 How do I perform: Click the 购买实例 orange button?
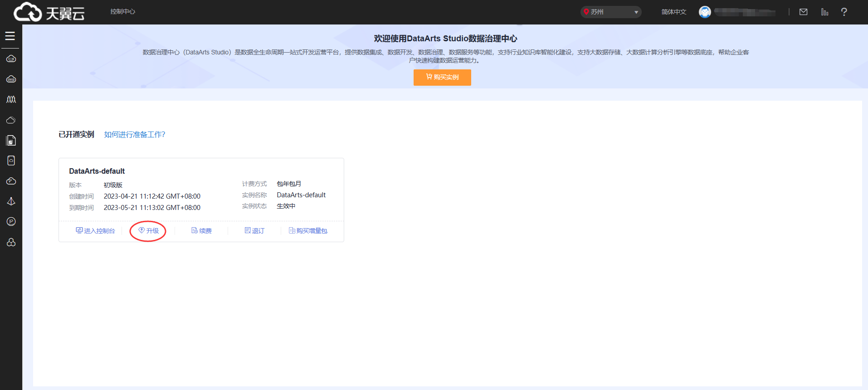click(442, 77)
